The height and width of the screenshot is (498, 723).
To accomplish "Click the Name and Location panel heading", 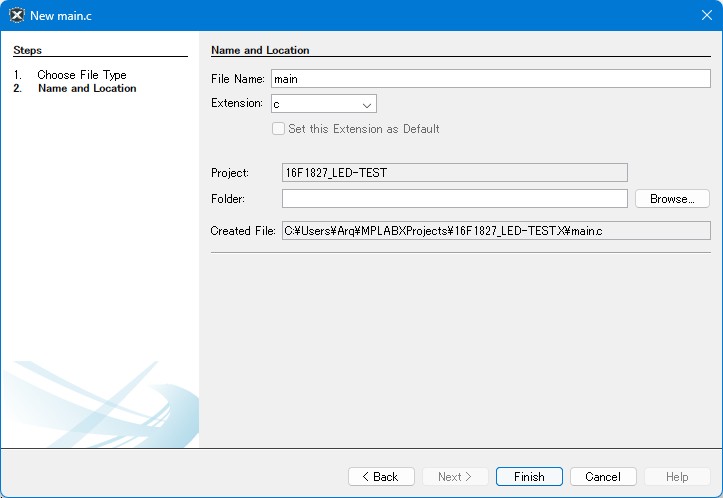I will click(261, 50).
